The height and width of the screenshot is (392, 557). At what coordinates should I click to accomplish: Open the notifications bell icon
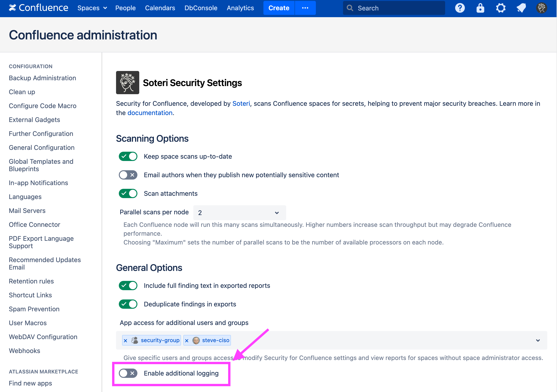521,8
